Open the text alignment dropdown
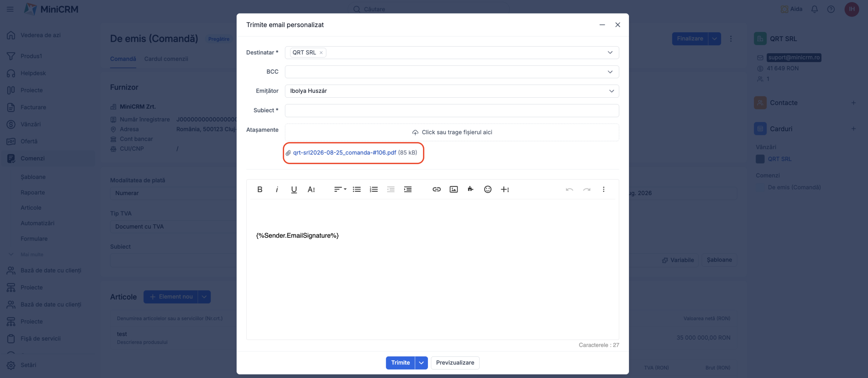 click(x=340, y=189)
